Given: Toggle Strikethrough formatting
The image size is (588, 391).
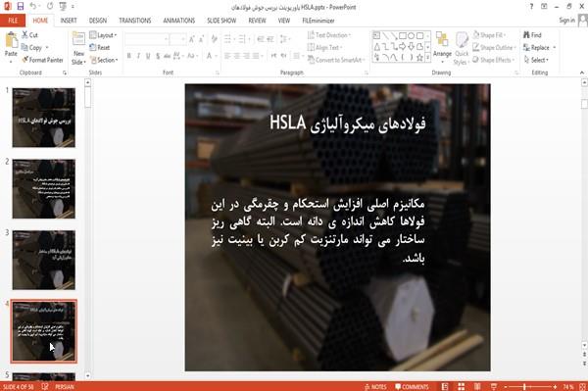Looking at the screenshot, I should (x=167, y=56).
